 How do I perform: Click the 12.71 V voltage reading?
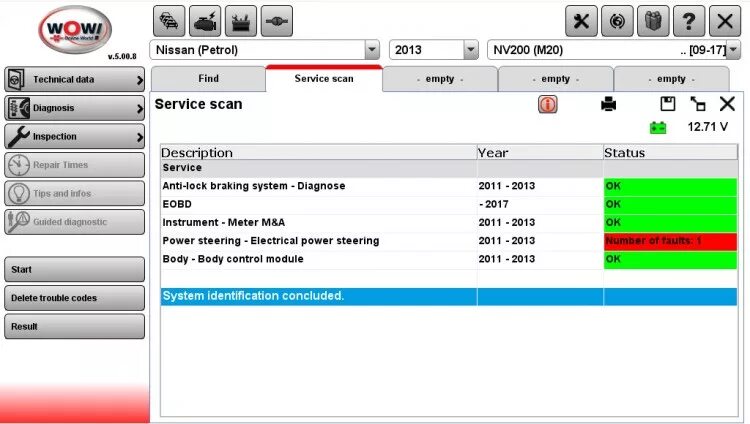pyautogui.click(x=707, y=127)
